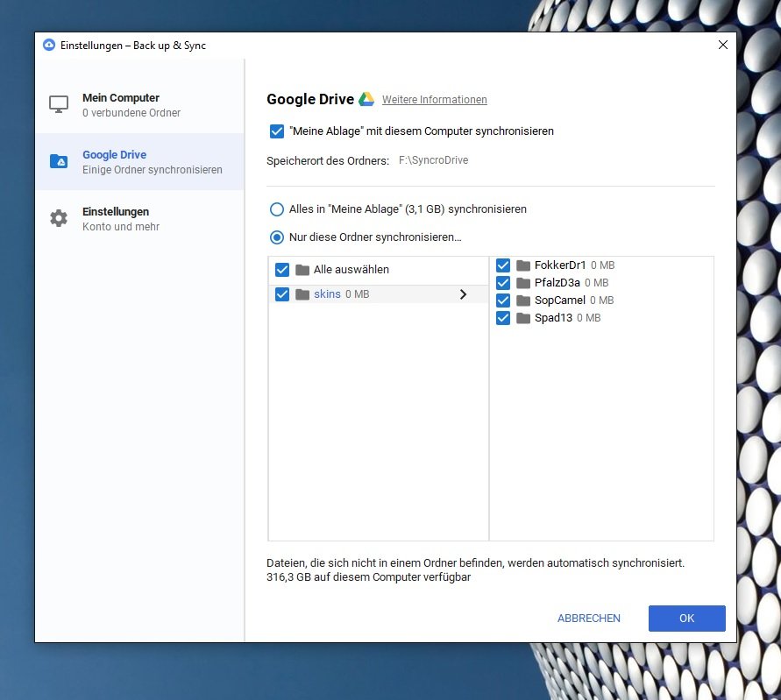The height and width of the screenshot is (700, 781).
Task: Open the Mein Computer tab
Action: 140,104
